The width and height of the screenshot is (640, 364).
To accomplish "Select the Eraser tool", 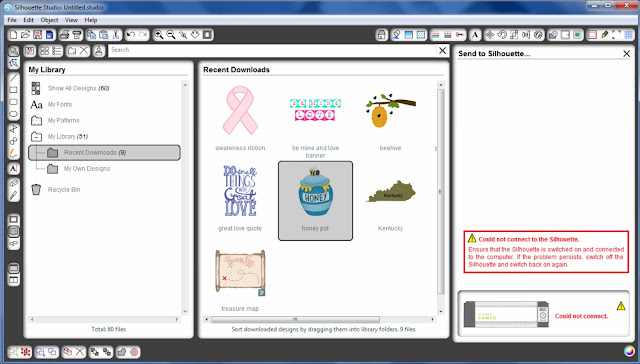I will [13, 183].
